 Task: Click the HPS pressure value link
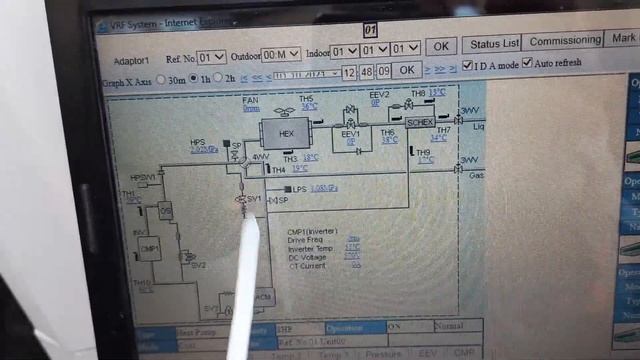click(x=204, y=149)
